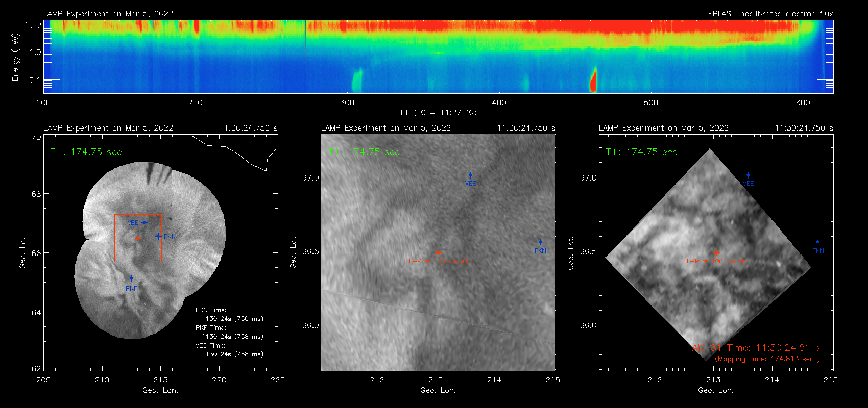Image resolution: width=868 pixels, height=408 pixels.
Task: Click the green low-energy burst just after 300 in the spectrogram
Action: (x=357, y=81)
